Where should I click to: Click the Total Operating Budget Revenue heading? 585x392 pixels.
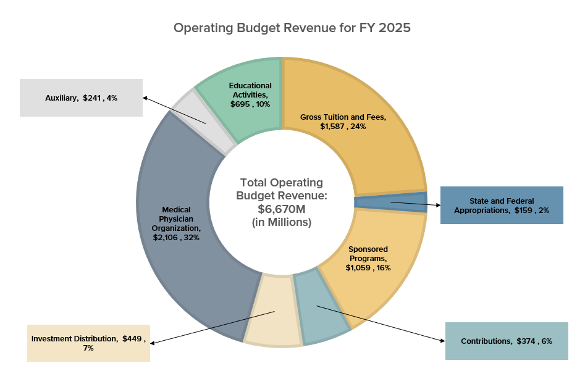[281, 189]
